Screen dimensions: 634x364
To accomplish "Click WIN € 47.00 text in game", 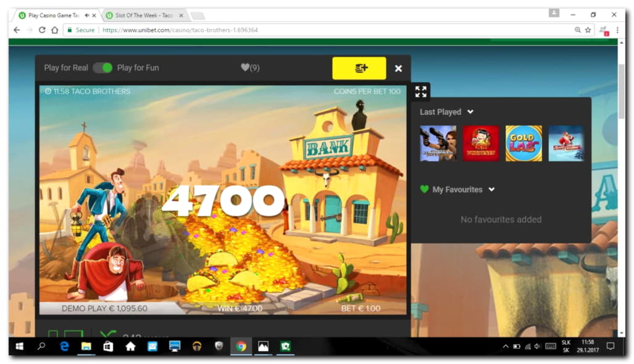I will coord(240,308).
